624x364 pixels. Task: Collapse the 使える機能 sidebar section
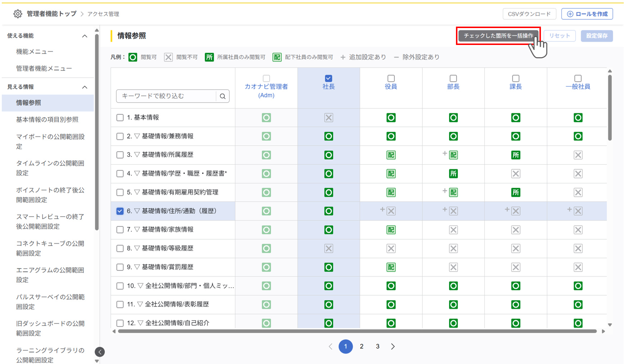point(85,36)
